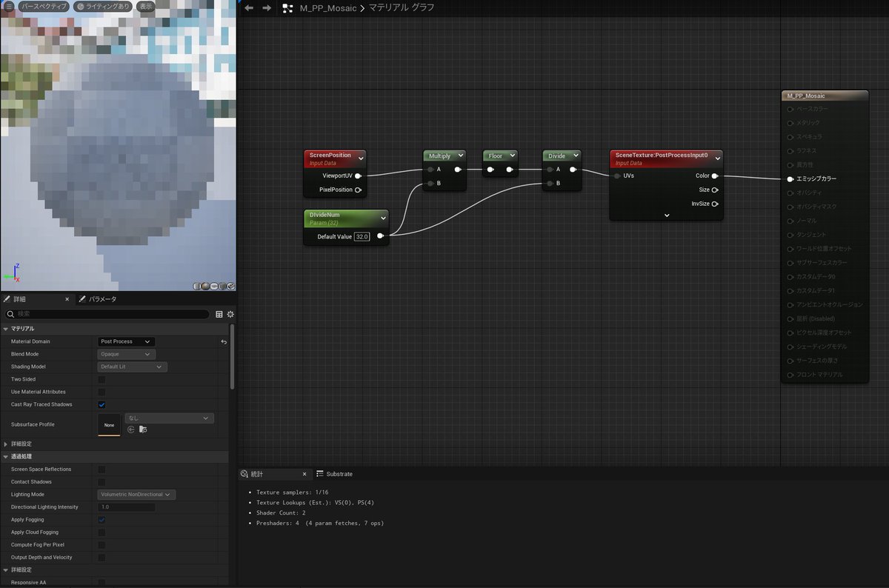This screenshot has width=889, height=588.
Task: Click the column view icon beside the search bar
Action: click(219, 313)
